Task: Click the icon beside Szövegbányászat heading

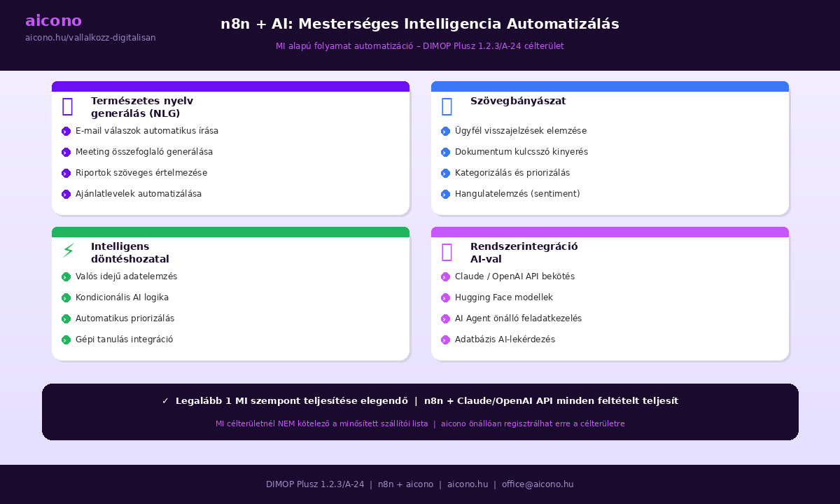Action: tap(447, 106)
